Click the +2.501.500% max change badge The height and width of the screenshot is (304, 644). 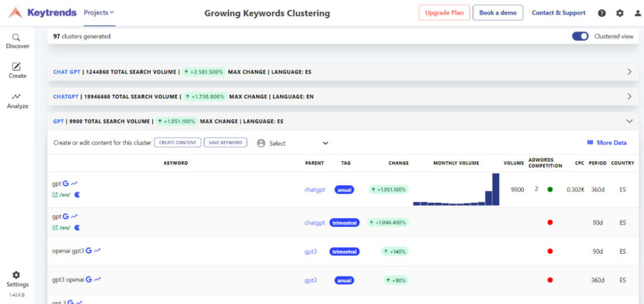coord(204,72)
